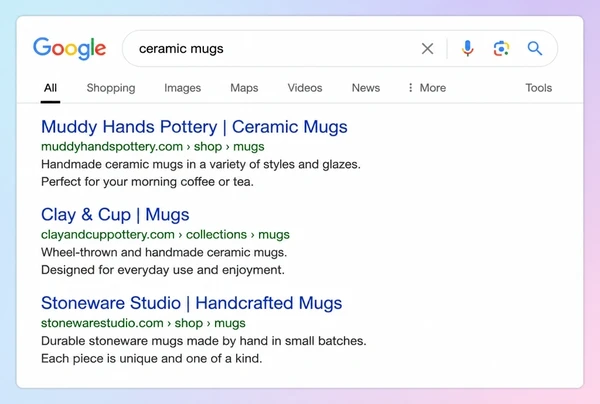Click the stonewarestudio.com › shop › mugs URL
The image size is (600, 404).
point(143,323)
